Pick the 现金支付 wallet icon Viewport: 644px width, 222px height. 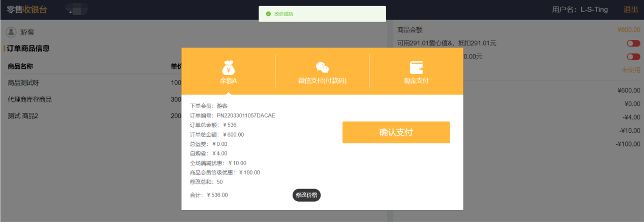tap(416, 67)
